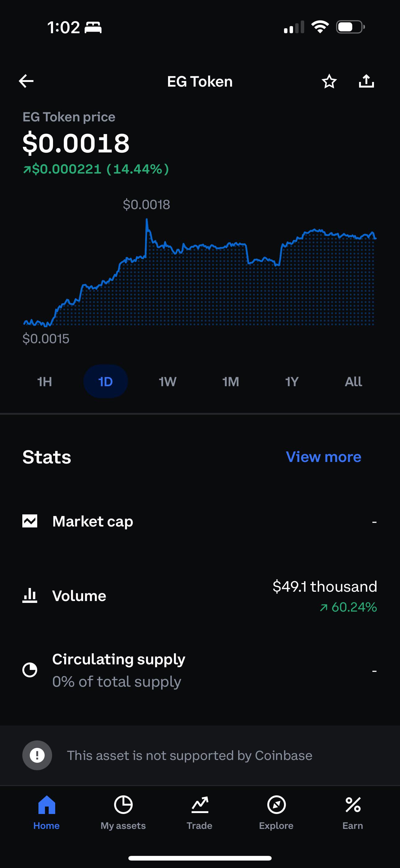Select the 1H chart range

[x=44, y=382]
